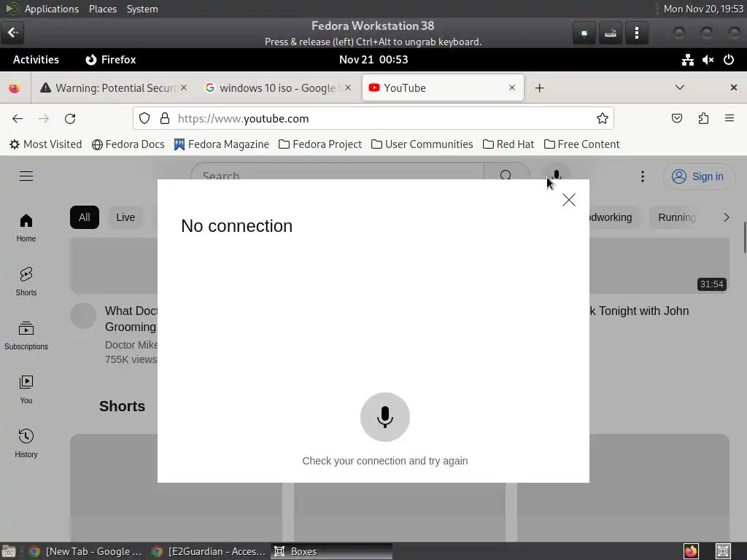Open the Boxes keyboard shortcuts button
The width and height of the screenshot is (747, 560).
(611, 34)
